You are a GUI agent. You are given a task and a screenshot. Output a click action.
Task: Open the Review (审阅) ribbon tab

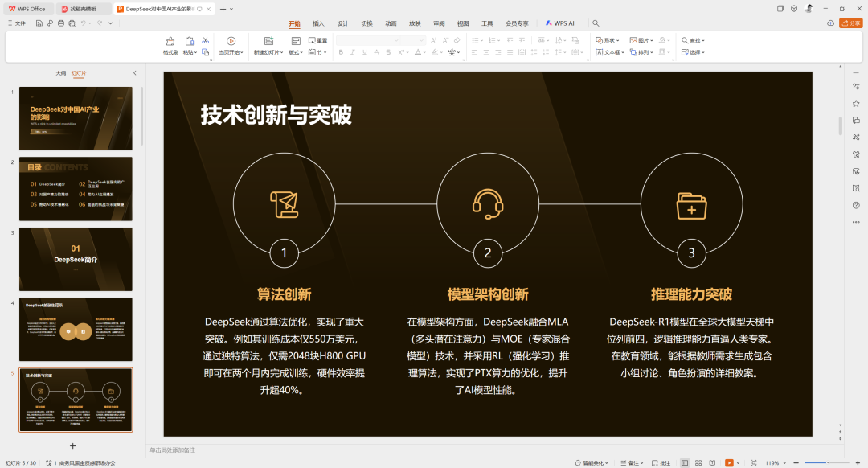[439, 23]
